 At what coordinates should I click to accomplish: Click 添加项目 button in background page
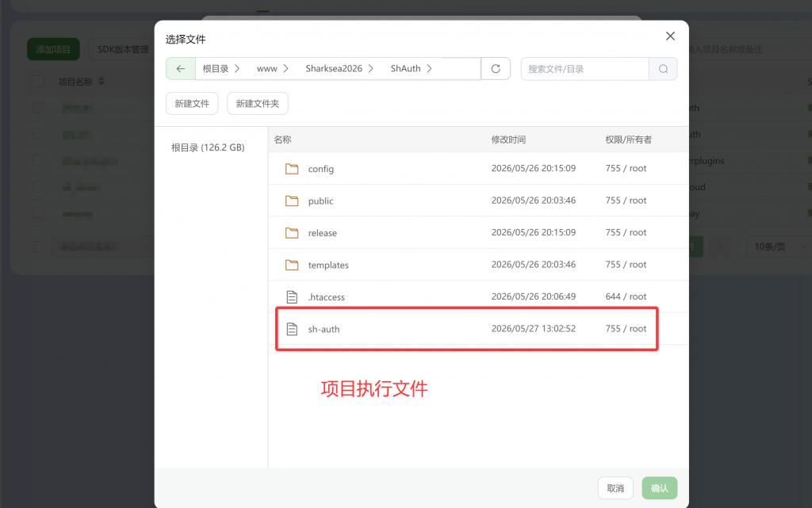tap(53, 49)
